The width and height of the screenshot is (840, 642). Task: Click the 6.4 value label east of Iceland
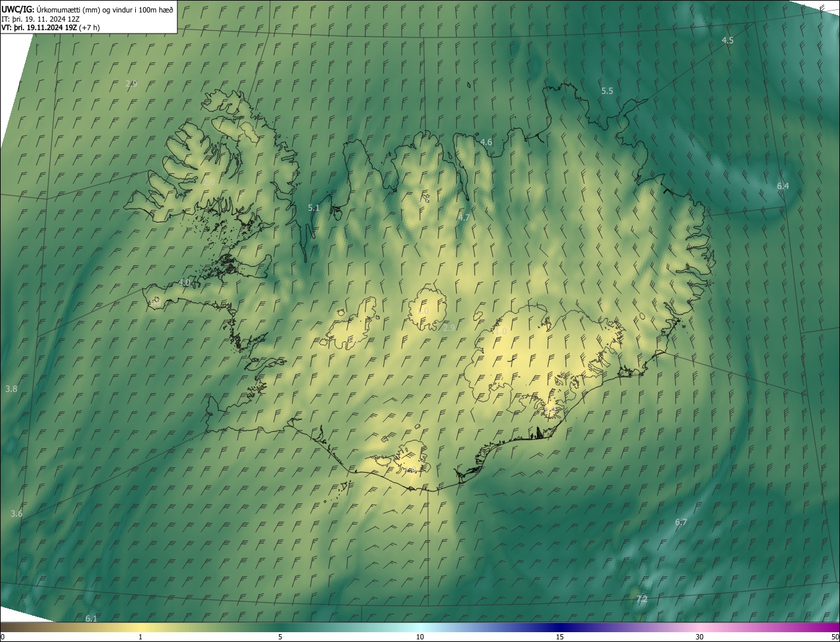tap(783, 186)
